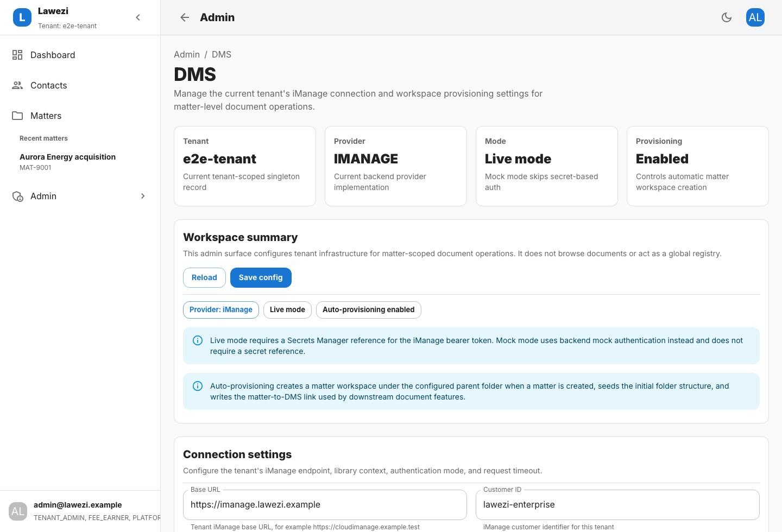This screenshot has width=782, height=532.
Task: Click the Customer ID input field
Action: click(x=617, y=504)
